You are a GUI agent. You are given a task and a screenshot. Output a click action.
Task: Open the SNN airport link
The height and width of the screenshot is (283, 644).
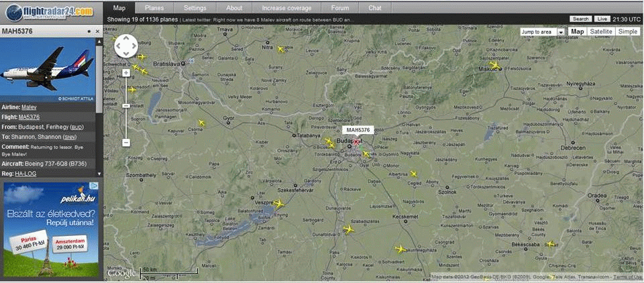point(70,137)
